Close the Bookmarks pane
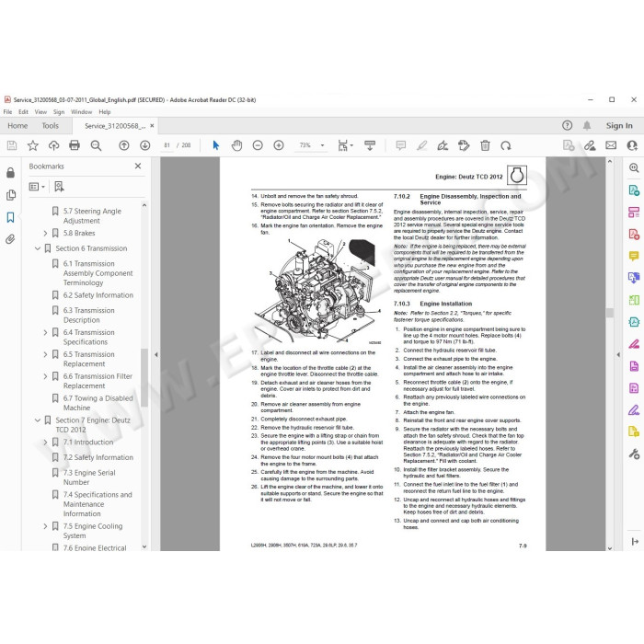This screenshot has width=644, height=644. click(x=138, y=166)
